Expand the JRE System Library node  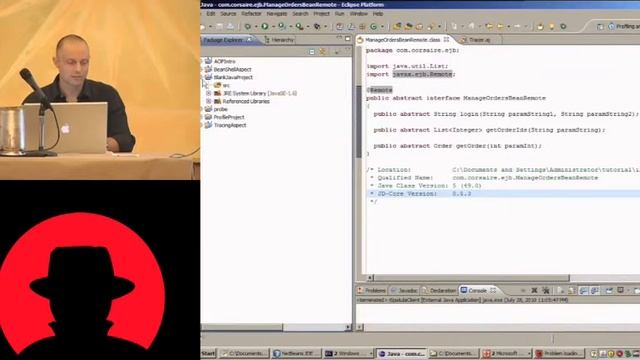pyautogui.click(x=209, y=93)
